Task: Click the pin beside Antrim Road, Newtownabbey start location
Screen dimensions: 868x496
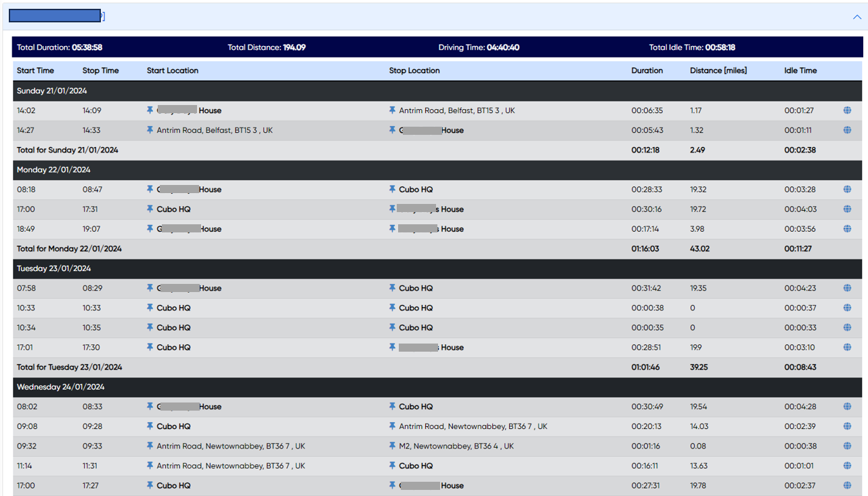Action: tap(149, 446)
